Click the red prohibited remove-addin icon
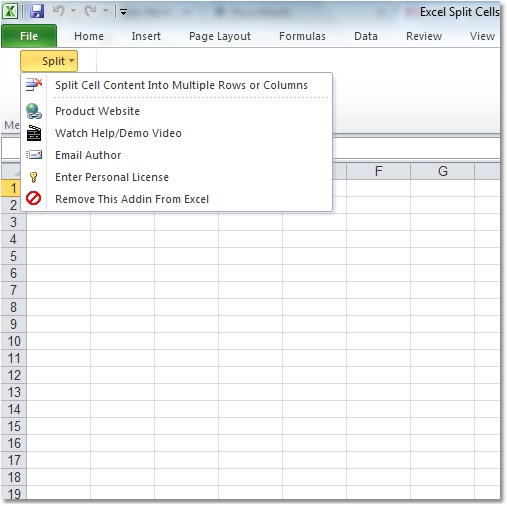The image size is (507, 506). [34, 198]
